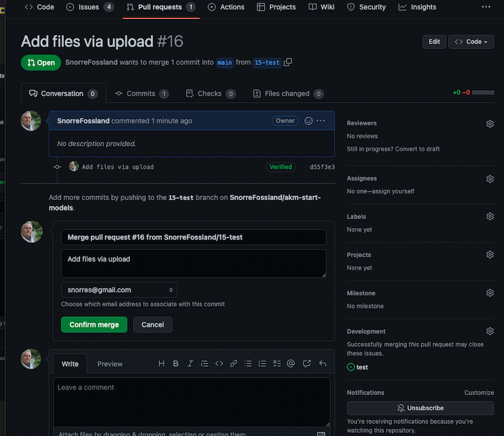
Task: Switch to the Conversation tab
Action: click(64, 94)
